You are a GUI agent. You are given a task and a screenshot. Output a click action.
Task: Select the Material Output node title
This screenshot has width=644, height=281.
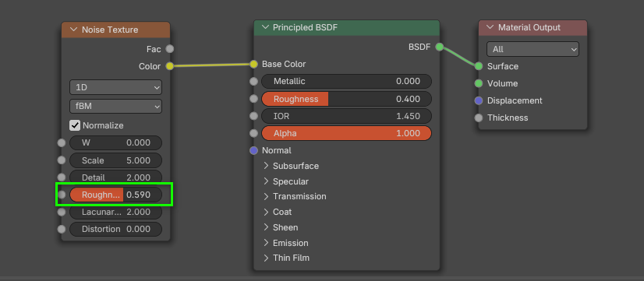(x=529, y=27)
